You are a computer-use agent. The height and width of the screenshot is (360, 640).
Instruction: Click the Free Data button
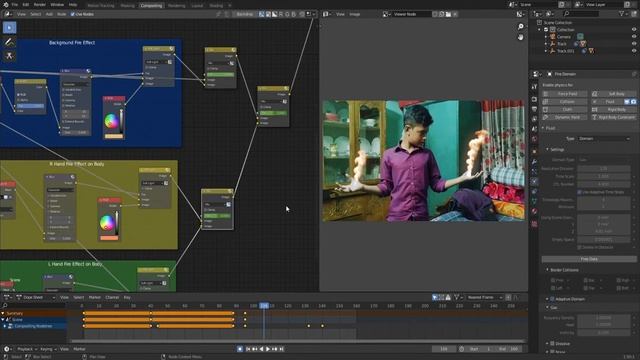[589, 259]
